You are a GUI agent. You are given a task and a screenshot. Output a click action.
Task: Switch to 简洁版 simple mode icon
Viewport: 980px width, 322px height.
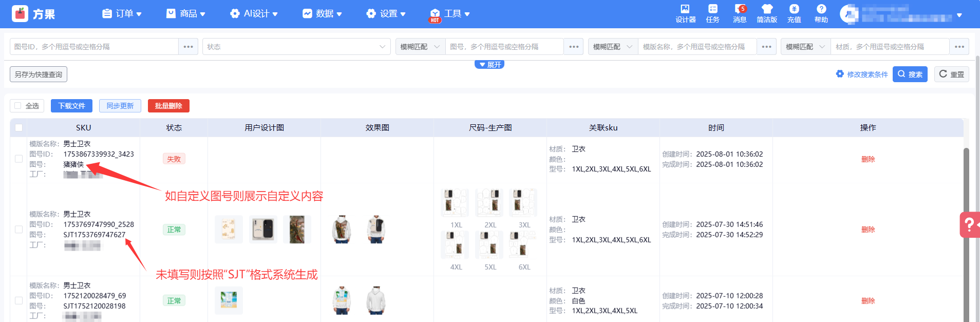point(767,13)
